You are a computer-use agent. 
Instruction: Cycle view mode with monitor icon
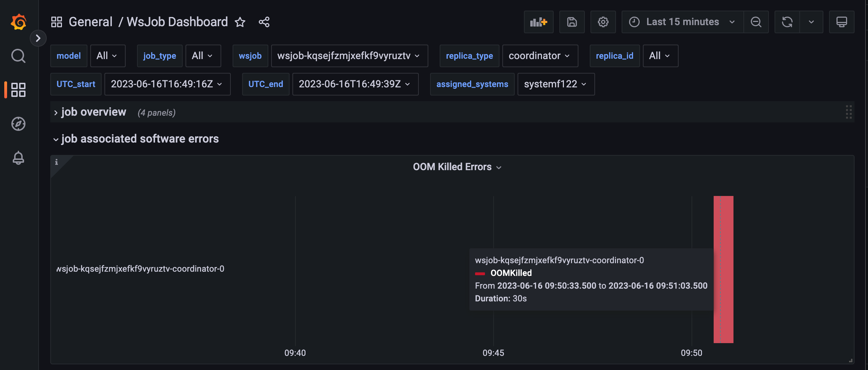click(841, 22)
